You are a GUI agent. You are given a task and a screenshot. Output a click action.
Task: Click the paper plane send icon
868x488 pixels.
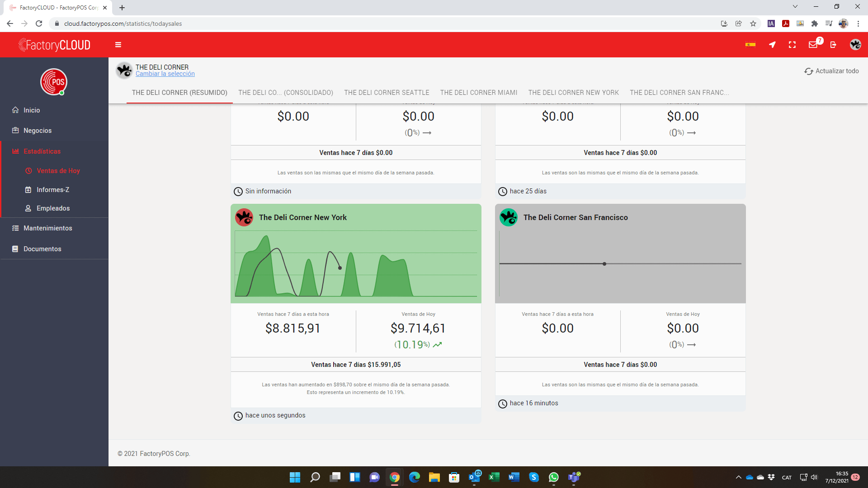[x=772, y=45]
